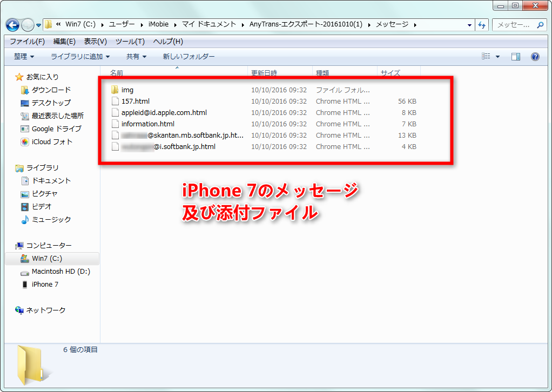
Task: Click the change view icon
Action: coord(486,56)
